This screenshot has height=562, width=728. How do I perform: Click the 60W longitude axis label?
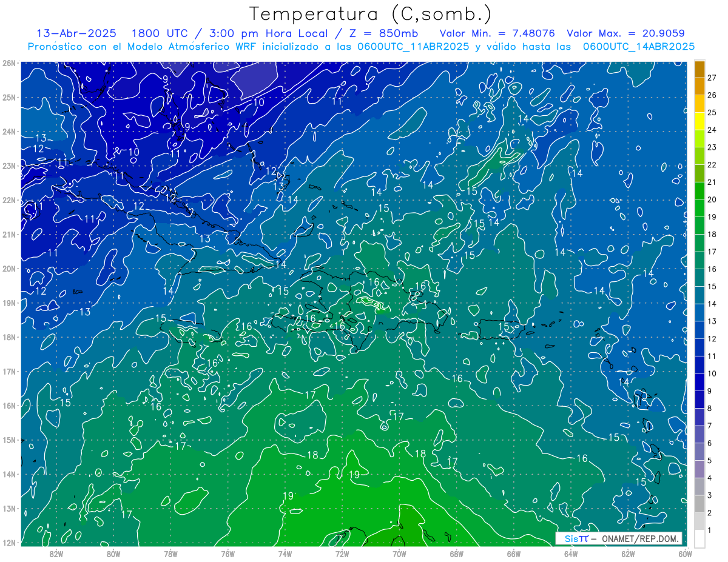686,553
